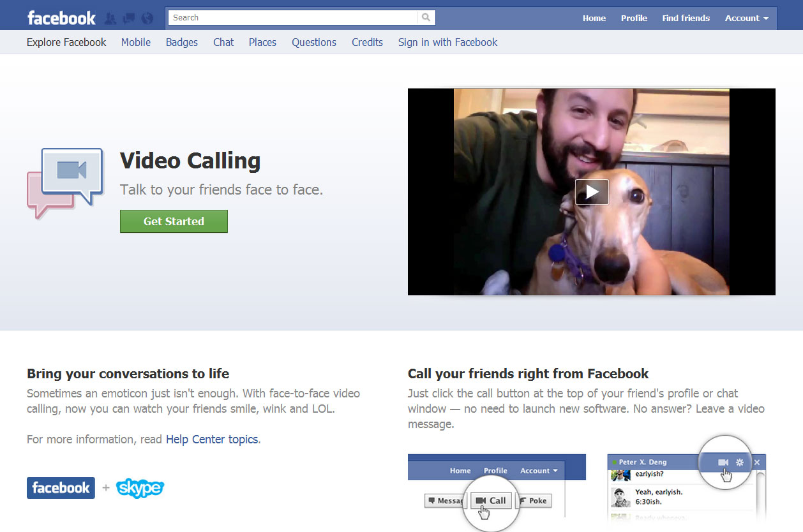The height and width of the screenshot is (532, 803).
Task: Go to Home in top bar
Action: click(x=594, y=18)
